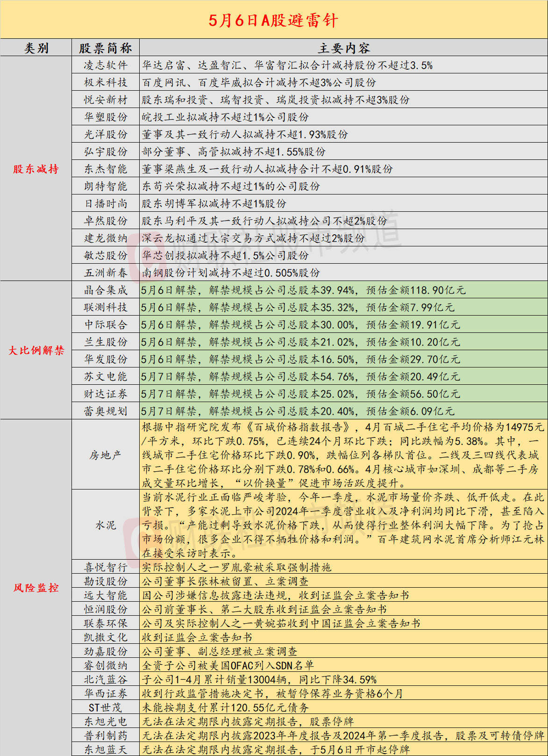Screen dimensions: 548x756
Task: Click the 水泥 sector cell
Action: [106, 525]
